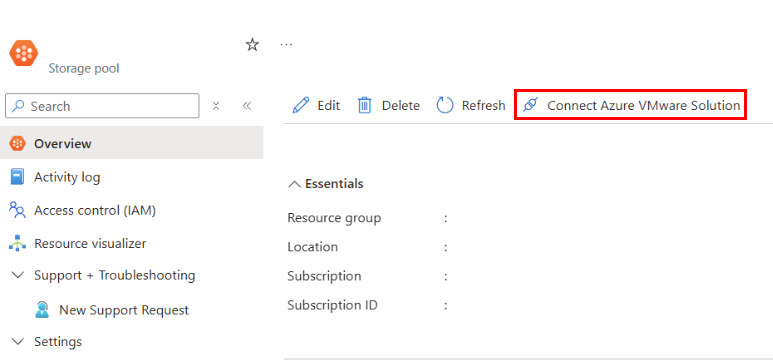
Task: Click the Storage pool hexagon icon
Action: click(x=23, y=53)
